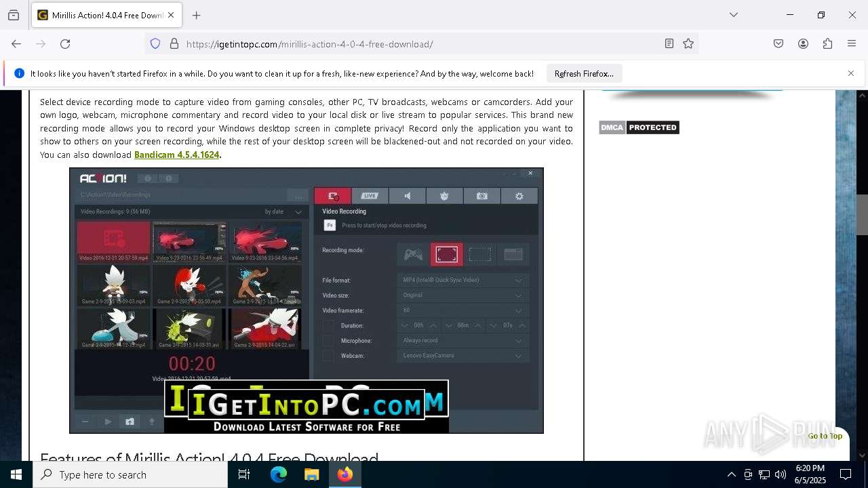
Task: Open a new tab with the plus button
Action: [x=197, y=15]
